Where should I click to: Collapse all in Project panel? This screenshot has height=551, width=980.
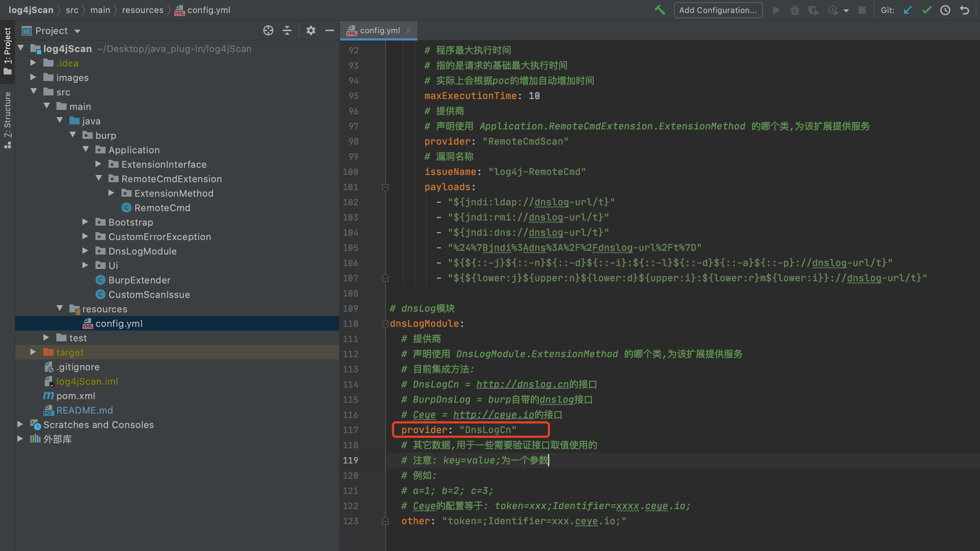(x=287, y=31)
